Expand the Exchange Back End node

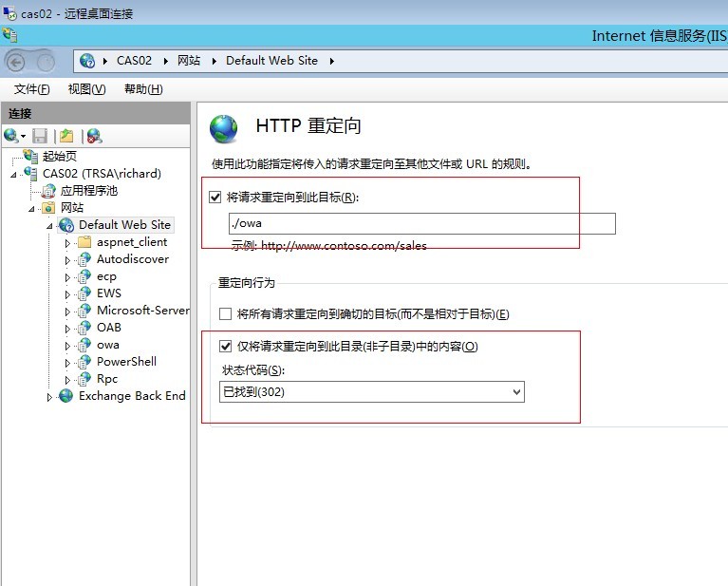pos(49,397)
